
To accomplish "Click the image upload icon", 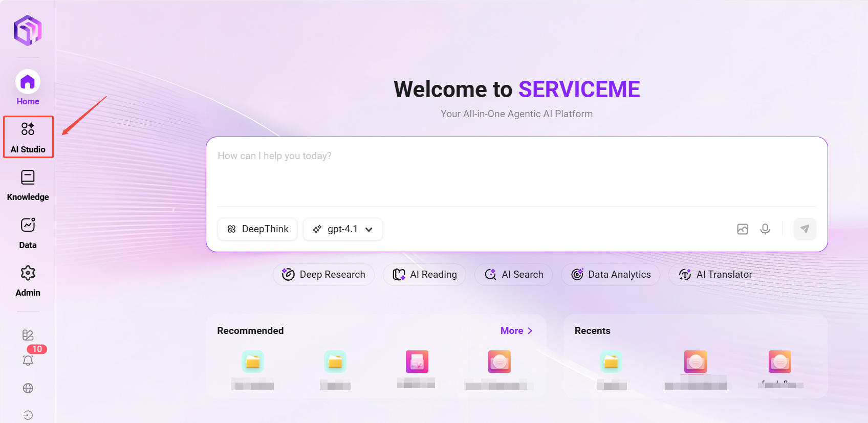I will (742, 229).
